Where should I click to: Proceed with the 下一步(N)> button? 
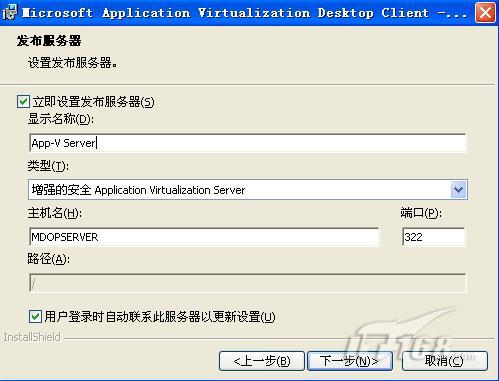[x=350, y=361]
